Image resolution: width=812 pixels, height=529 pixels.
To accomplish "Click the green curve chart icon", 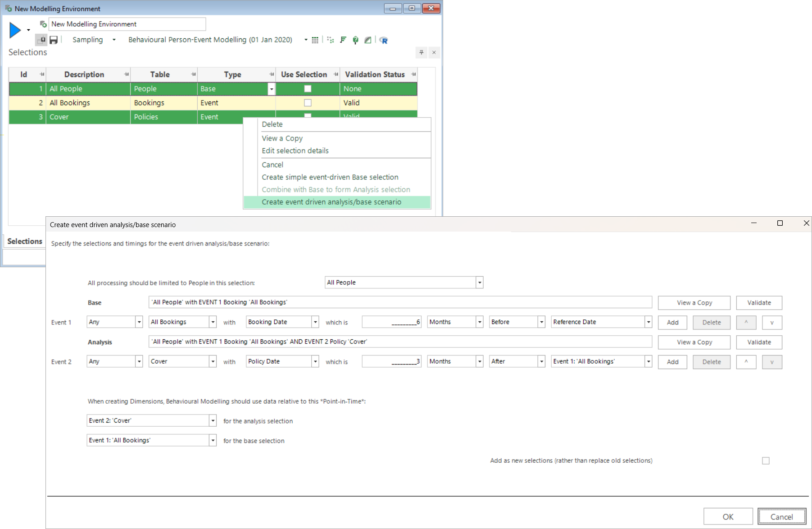I will (368, 40).
